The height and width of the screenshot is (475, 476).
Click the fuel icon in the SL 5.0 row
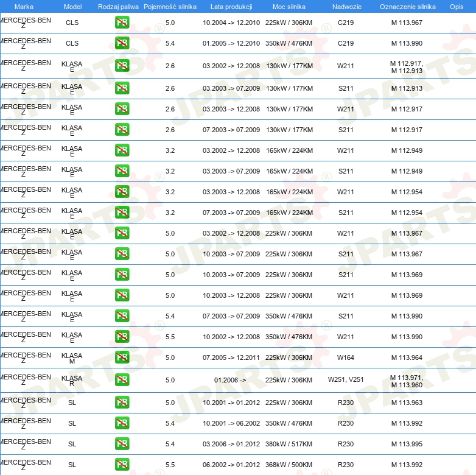pos(122,403)
